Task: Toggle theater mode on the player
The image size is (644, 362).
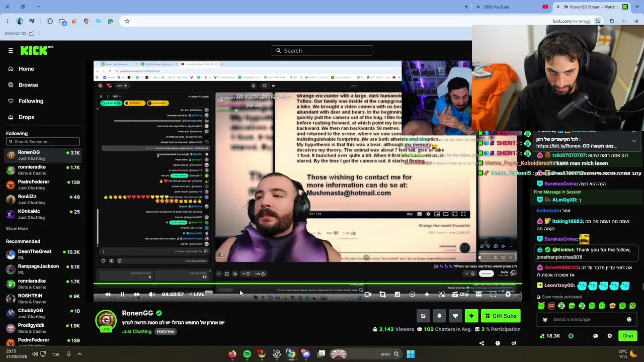Action: click(x=478, y=295)
